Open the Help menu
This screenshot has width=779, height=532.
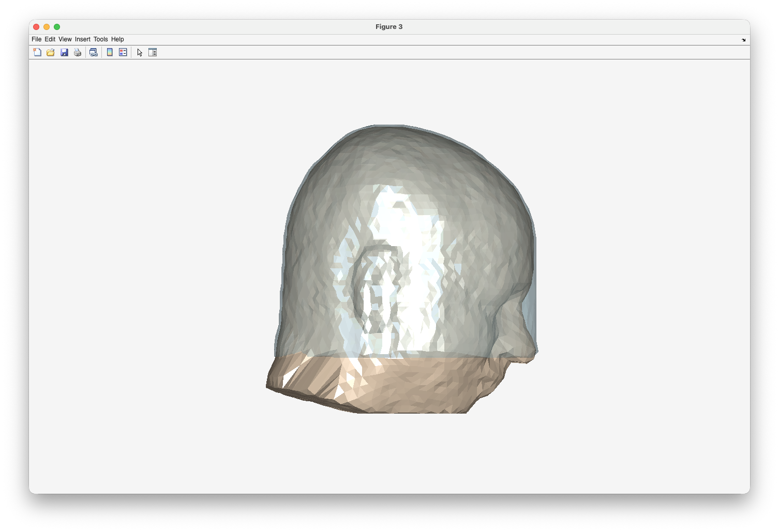117,39
